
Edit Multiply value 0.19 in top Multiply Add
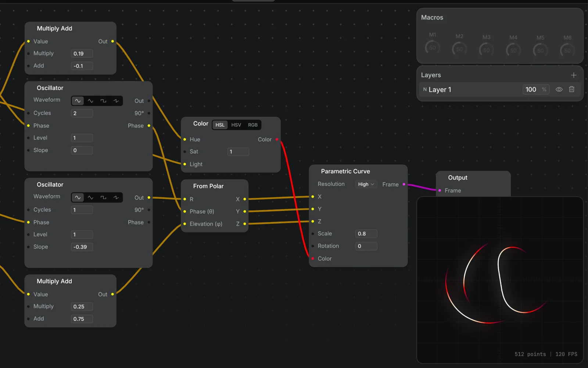(x=82, y=54)
